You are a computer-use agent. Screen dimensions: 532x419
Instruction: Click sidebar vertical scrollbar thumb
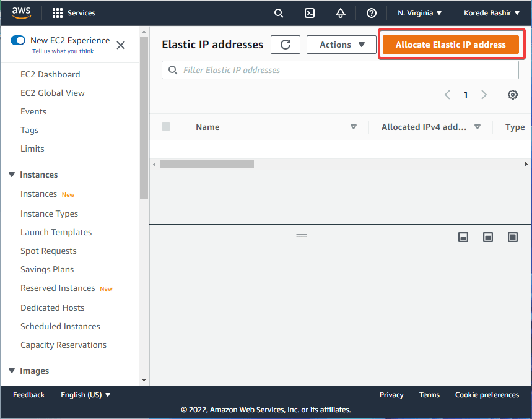pos(144,117)
